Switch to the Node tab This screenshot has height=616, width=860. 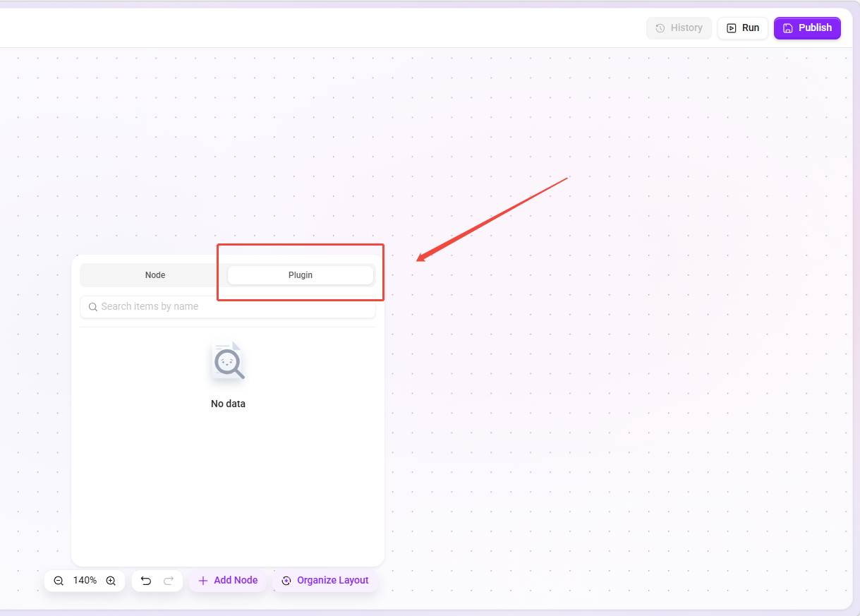(155, 275)
